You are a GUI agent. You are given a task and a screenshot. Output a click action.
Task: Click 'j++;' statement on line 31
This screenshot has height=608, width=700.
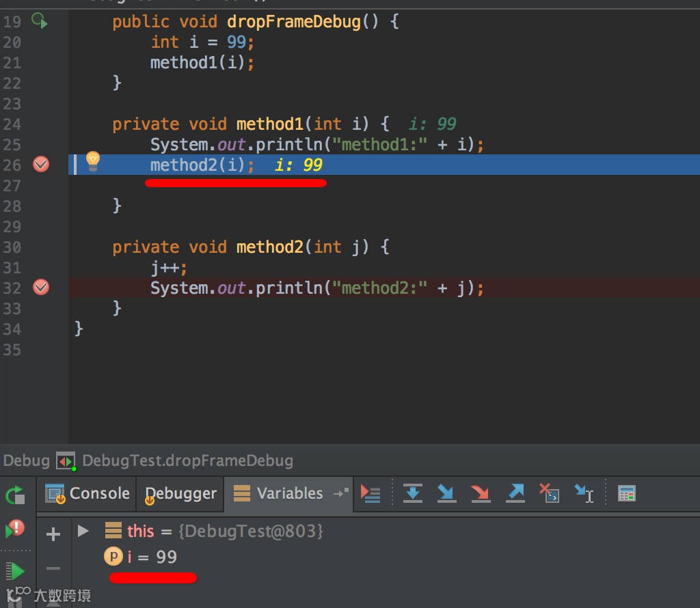point(169,268)
